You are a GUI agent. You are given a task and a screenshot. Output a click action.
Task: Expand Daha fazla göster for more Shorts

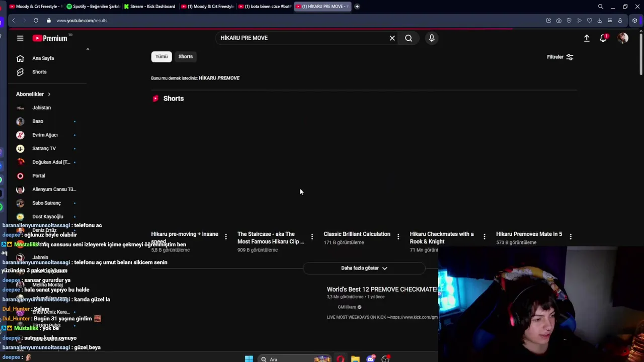[364, 268]
